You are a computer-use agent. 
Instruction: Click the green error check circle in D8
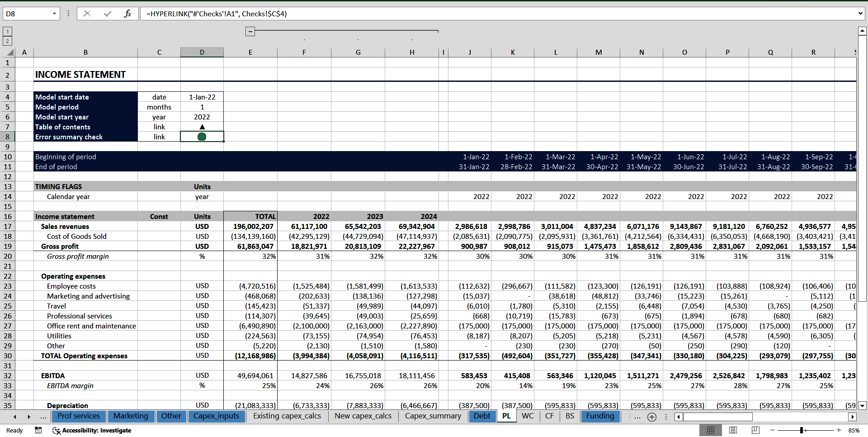[202, 137]
